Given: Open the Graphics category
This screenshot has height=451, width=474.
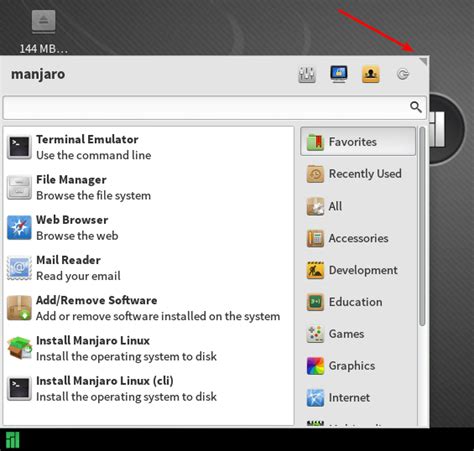Looking at the screenshot, I should (x=358, y=366).
